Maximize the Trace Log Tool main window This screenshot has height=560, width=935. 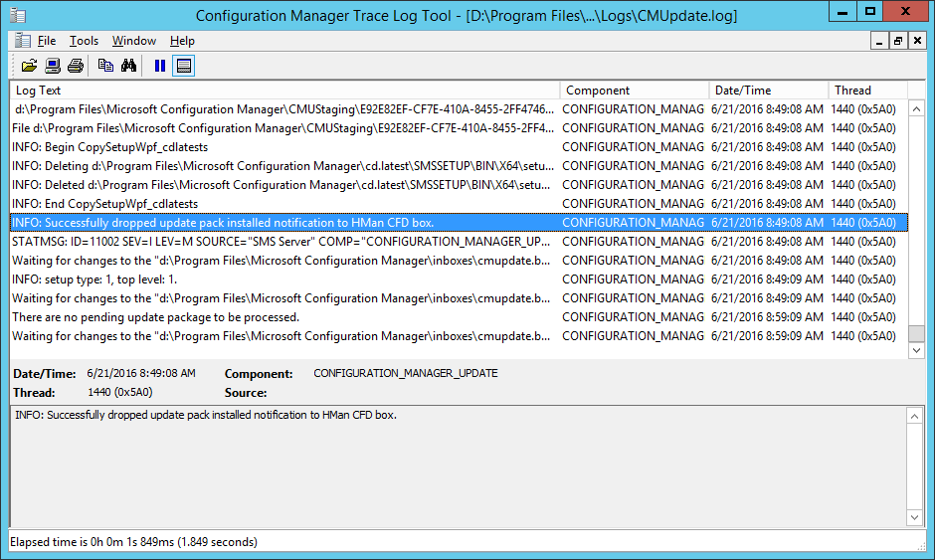(870, 11)
